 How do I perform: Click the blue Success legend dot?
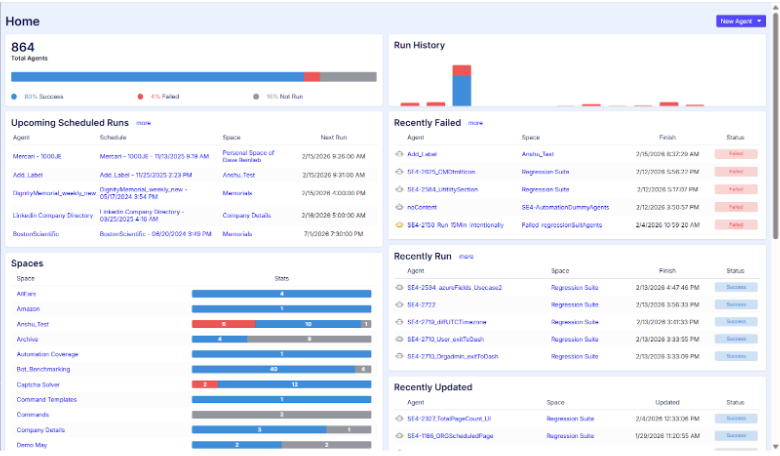point(14,97)
